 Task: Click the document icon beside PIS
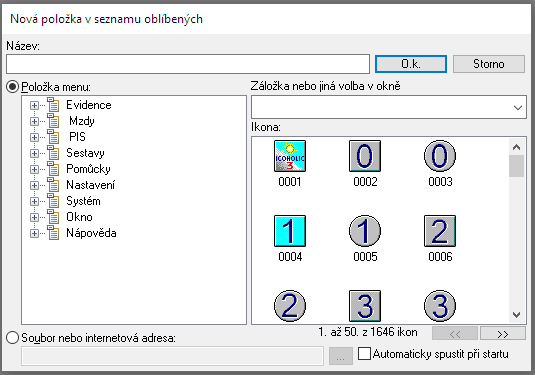(53, 136)
